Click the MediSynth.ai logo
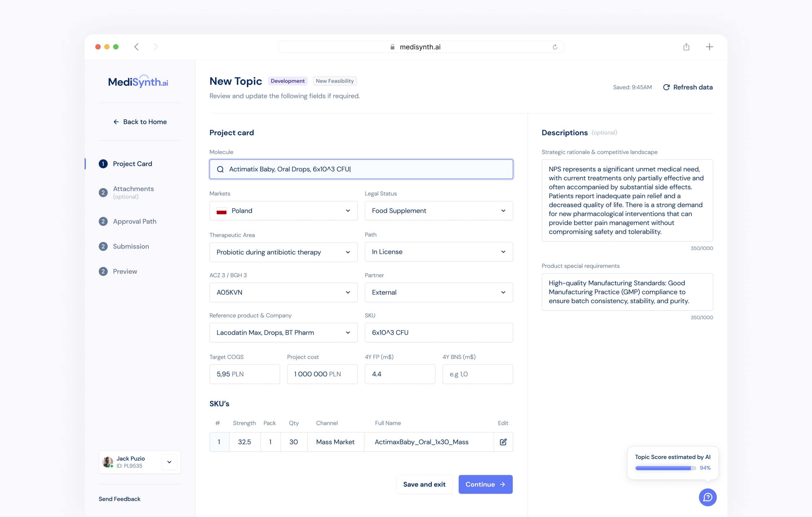Image resolution: width=812 pixels, height=517 pixels. tap(138, 82)
